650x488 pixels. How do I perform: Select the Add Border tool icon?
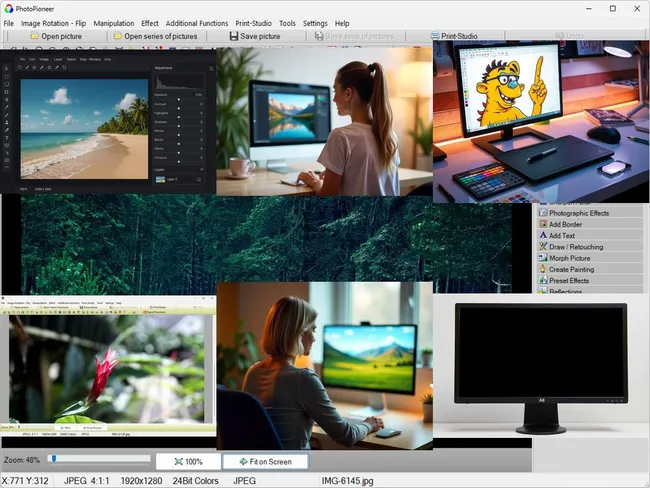pos(542,224)
